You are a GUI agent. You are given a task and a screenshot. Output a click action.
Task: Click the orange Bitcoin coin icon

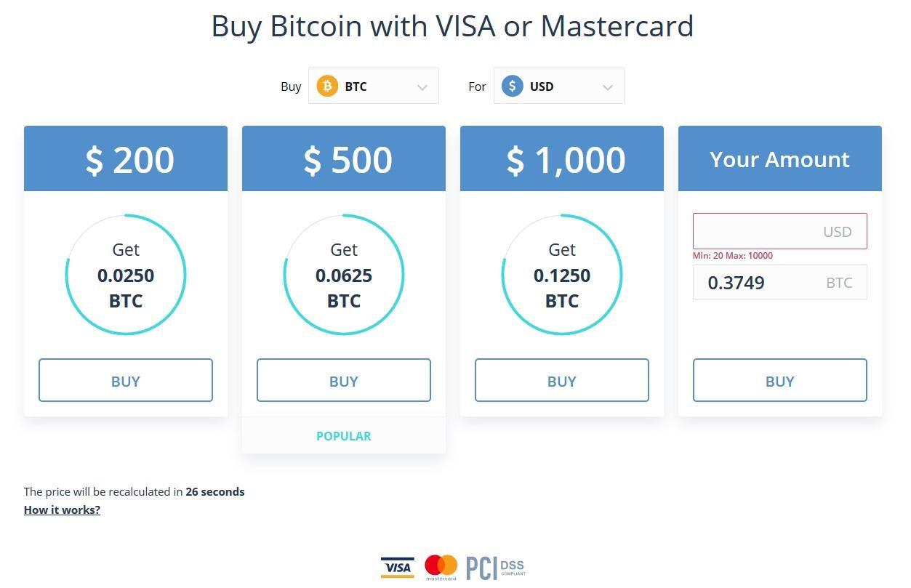click(x=327, y=86)
